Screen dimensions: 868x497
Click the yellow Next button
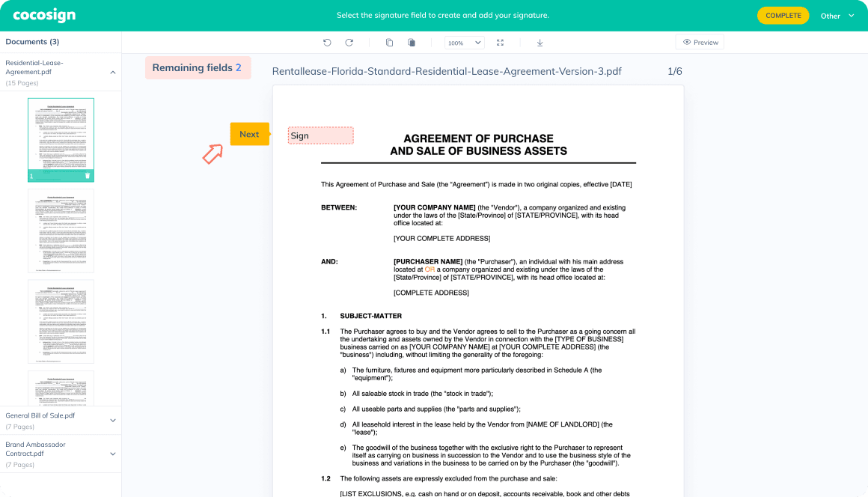(x=249, y=135)
